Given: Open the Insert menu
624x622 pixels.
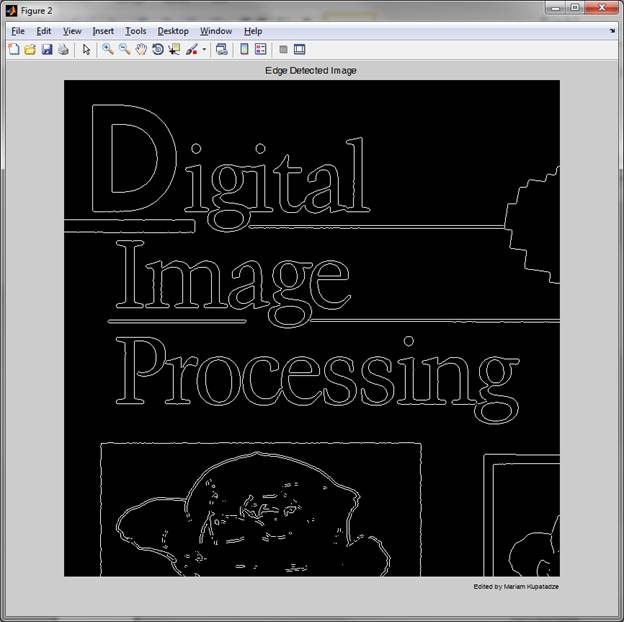Looking at the screenshot, I should 103,31.
